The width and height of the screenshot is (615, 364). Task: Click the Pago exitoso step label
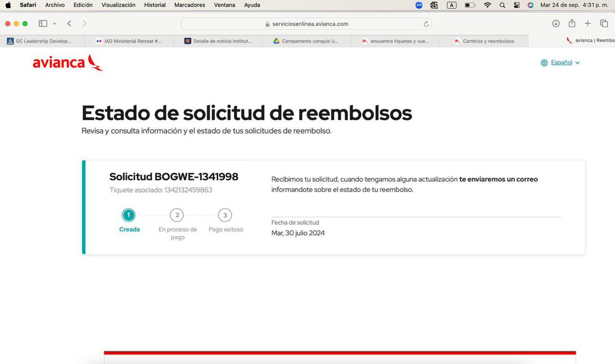[226, 229]
